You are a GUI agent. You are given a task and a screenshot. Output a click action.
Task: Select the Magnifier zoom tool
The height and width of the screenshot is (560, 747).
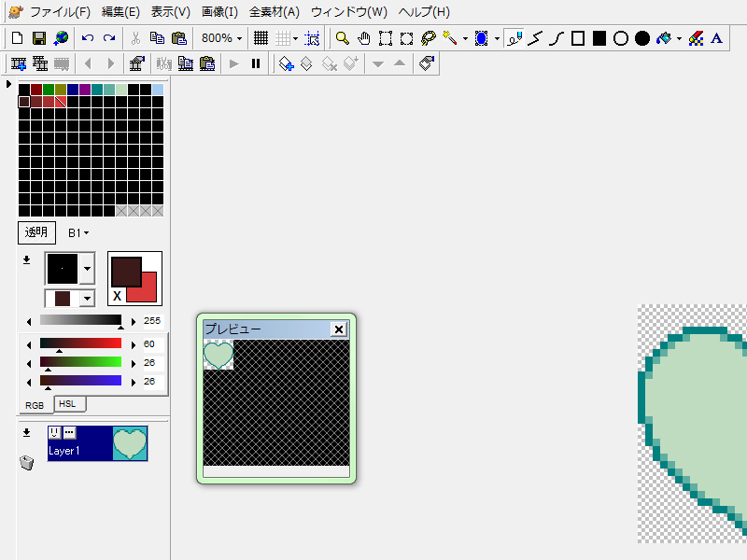click(x=342, y=38)
